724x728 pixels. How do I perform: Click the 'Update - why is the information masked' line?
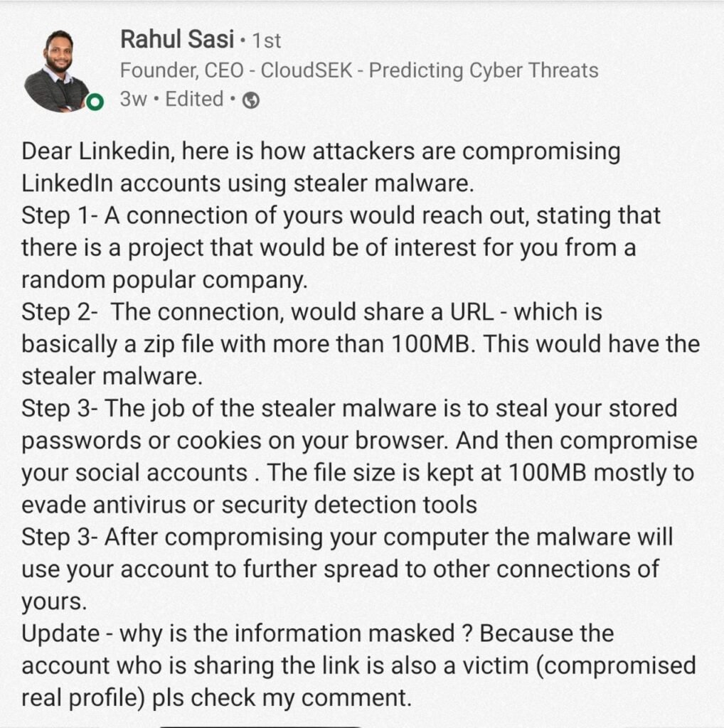click(x=318, y=633)
